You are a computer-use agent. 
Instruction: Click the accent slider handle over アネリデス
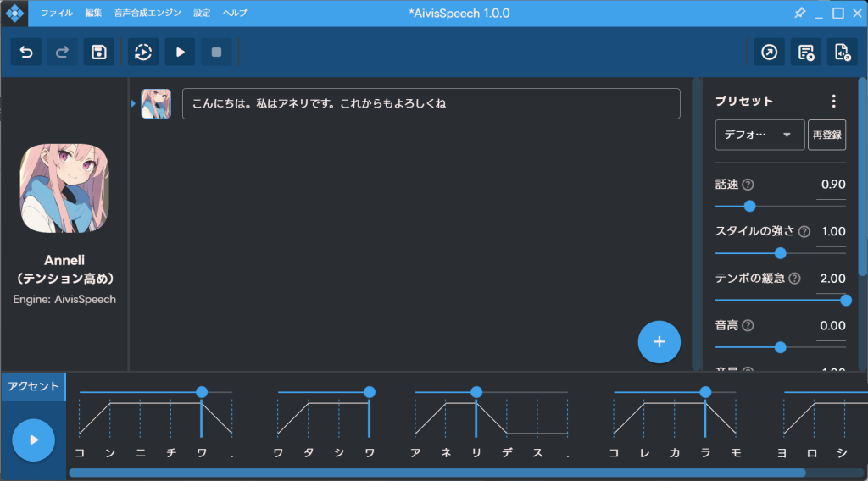pyautogui.click(x=476, y=392)
